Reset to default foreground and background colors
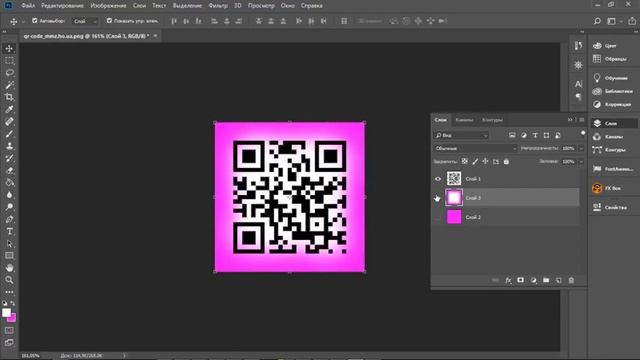640x360 pixels. pos(4,303)
